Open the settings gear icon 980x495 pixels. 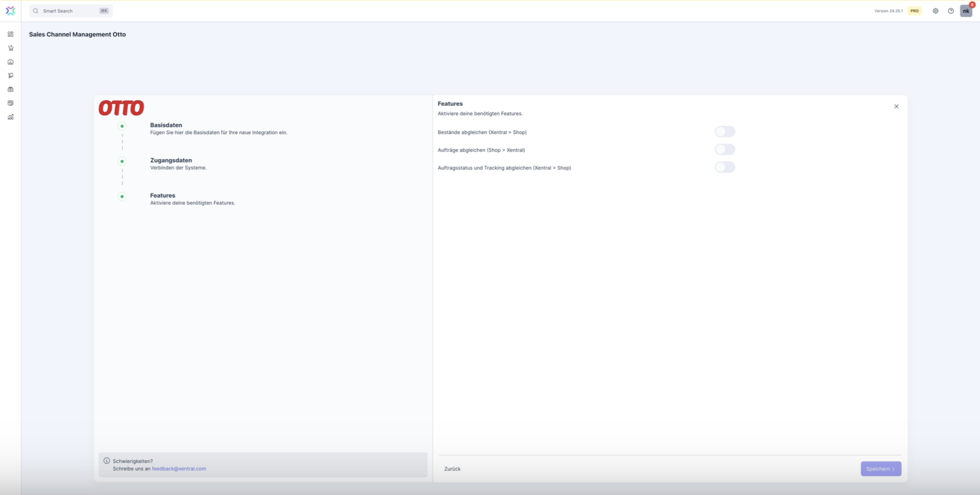click(x=935, y=11)
